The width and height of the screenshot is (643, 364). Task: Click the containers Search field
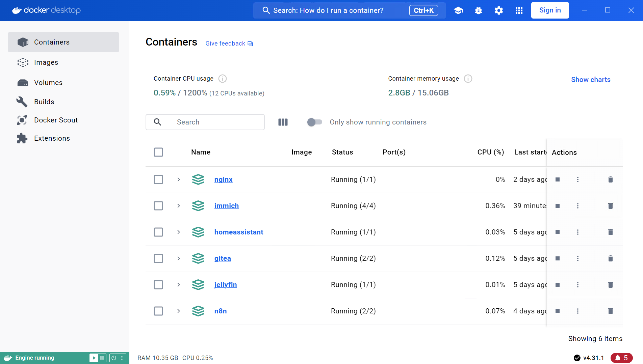pos(205,122)
